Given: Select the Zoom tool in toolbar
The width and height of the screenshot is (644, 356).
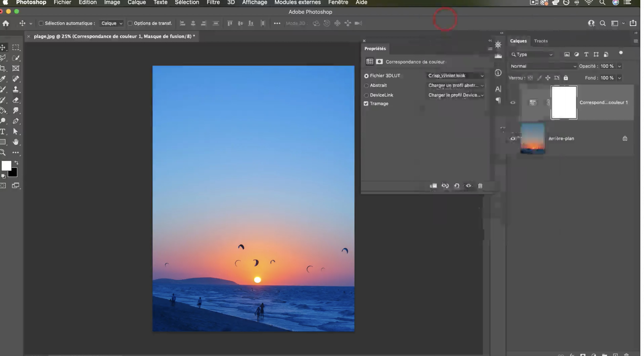Looking at the screenshot, I should (x=3, y=153).
